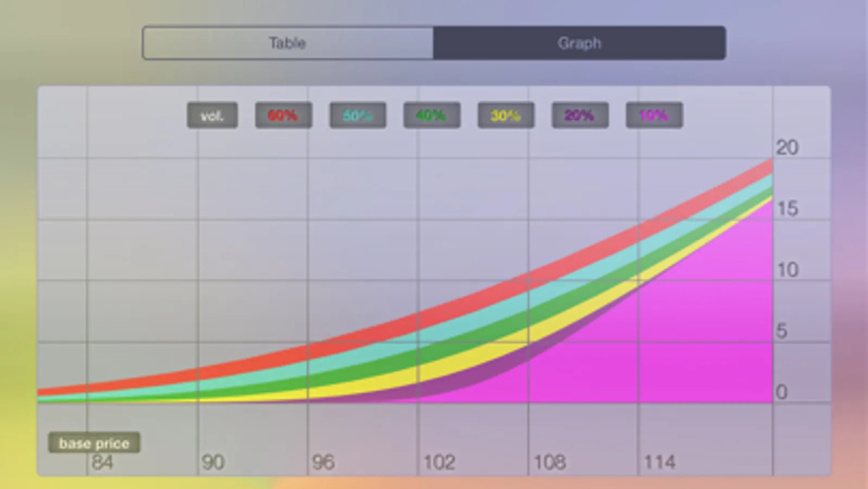Viewport: 868px width, 489px height.
Task: Toggle the green 40% volatility curve
Action: pyautogui.click(x=432, y=115)
